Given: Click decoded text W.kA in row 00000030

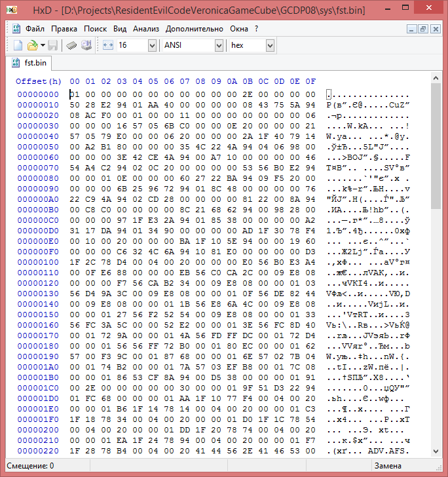Looking at the screenshot, I should pyautogui.click(x=358, y=126).
